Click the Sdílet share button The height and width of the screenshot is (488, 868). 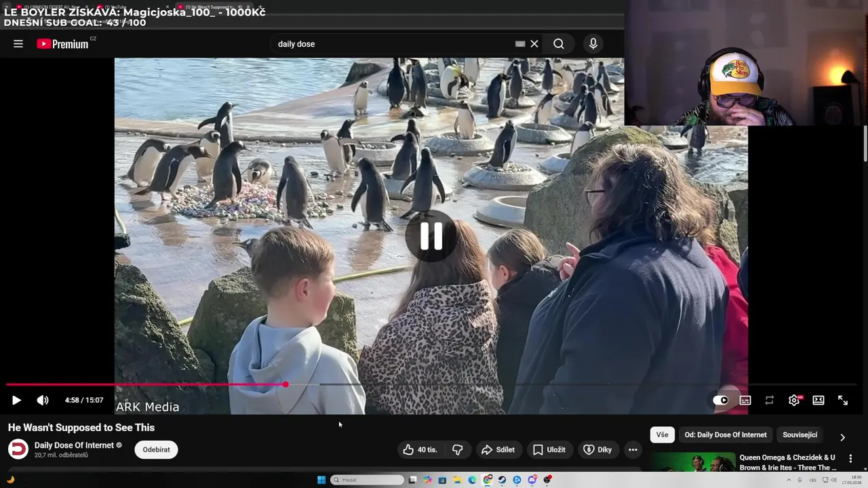[498, 449]
